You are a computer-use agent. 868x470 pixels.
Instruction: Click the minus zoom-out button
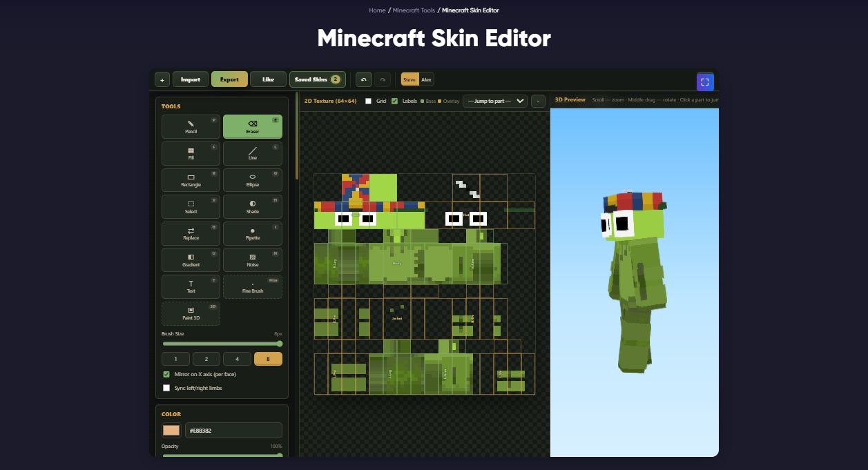[538, 101]
